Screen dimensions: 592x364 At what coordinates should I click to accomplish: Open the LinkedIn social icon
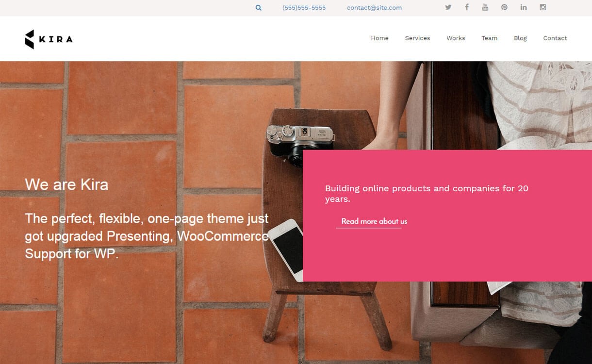[524, 7]
